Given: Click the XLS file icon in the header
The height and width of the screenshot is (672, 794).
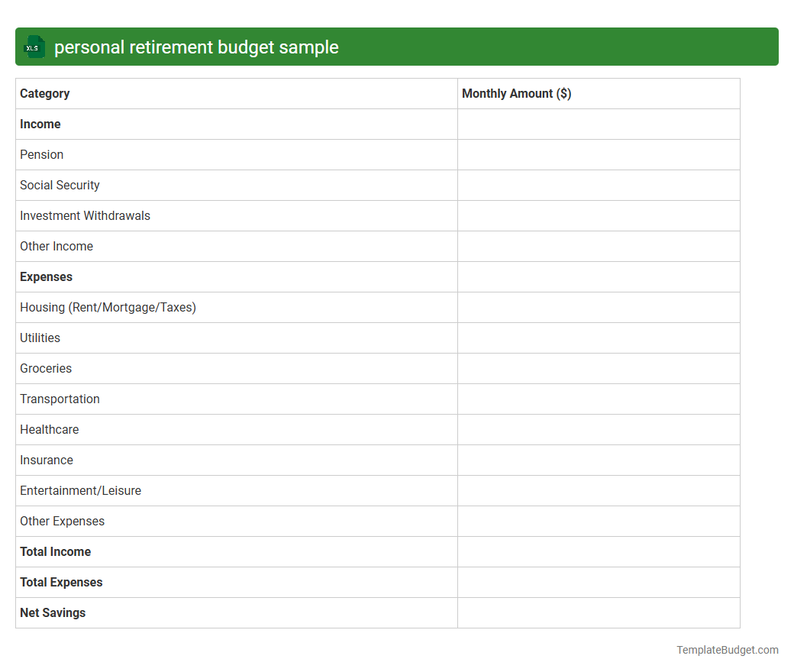Looking at the screenshot, I should [x=34, y=47].
